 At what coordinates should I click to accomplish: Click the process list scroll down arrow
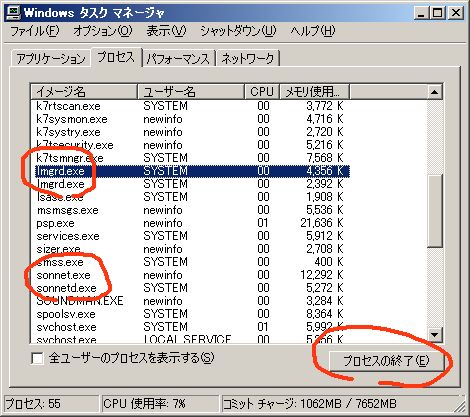pyautogui.click(x=434, y=334)
